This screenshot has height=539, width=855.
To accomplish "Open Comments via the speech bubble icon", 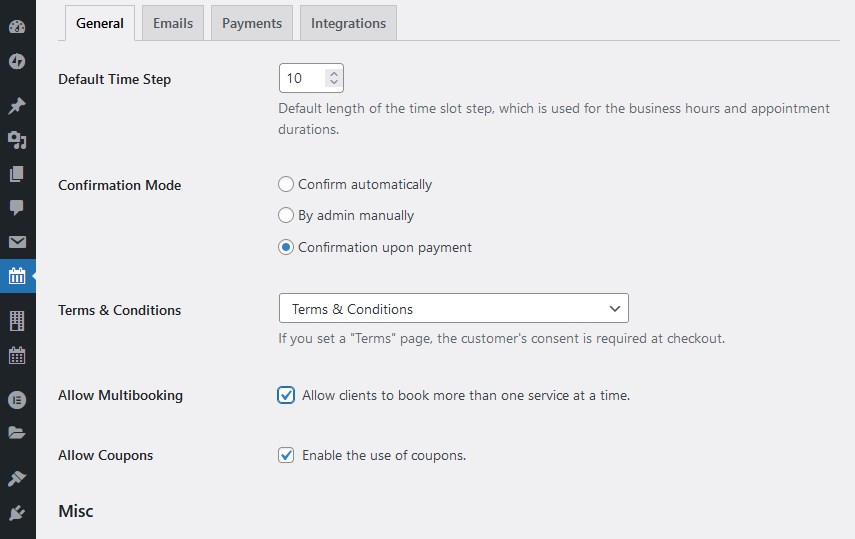I will pos(17,207).
